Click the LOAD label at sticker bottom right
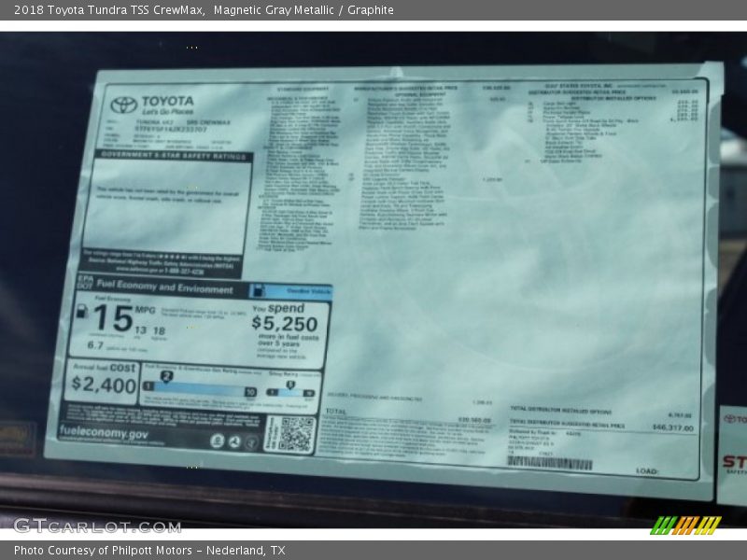The height and width of the screenshot is (560, 747). tap(647, 471)
